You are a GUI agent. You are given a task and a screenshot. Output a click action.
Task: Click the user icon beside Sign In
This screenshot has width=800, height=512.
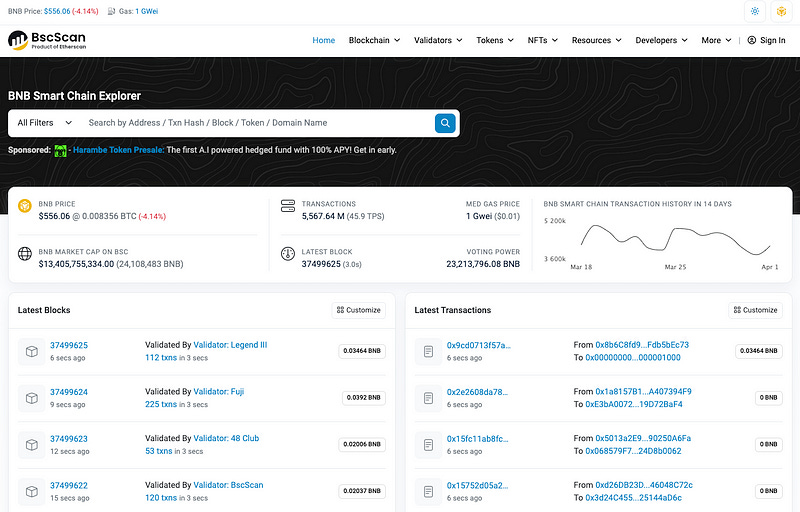752,40
